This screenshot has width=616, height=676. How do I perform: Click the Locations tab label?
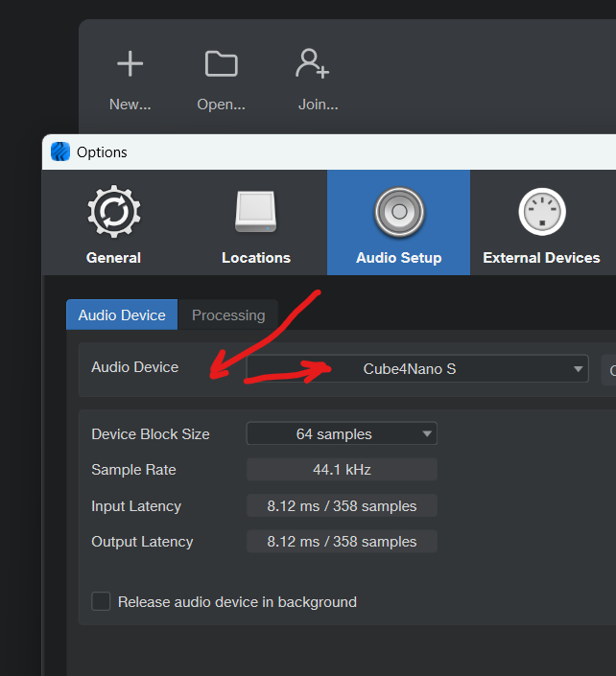click(x=256, y=258)
